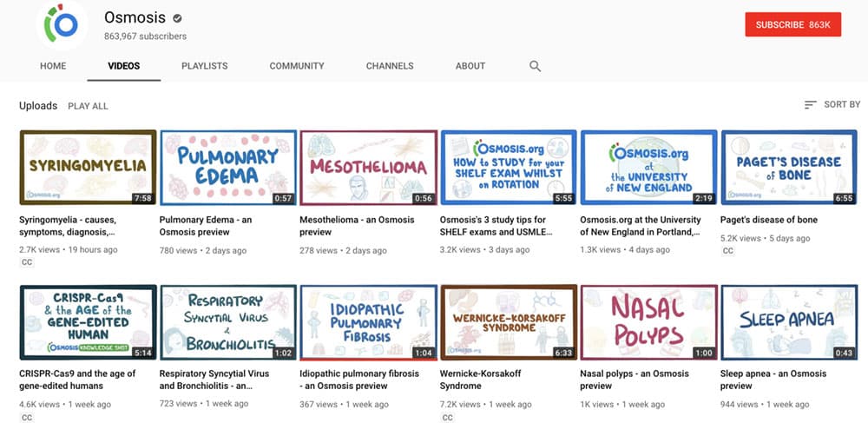Open the Channels tab

tap(390, 66)
